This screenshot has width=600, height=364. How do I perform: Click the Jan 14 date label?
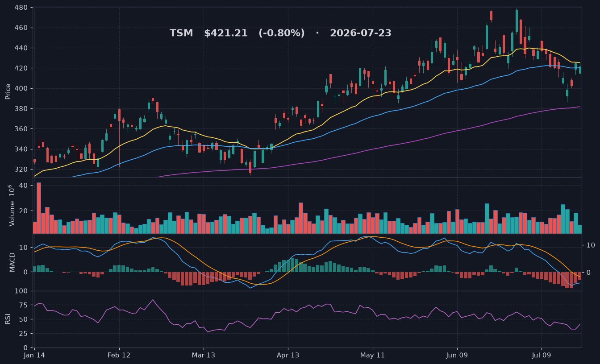[35, 356]
